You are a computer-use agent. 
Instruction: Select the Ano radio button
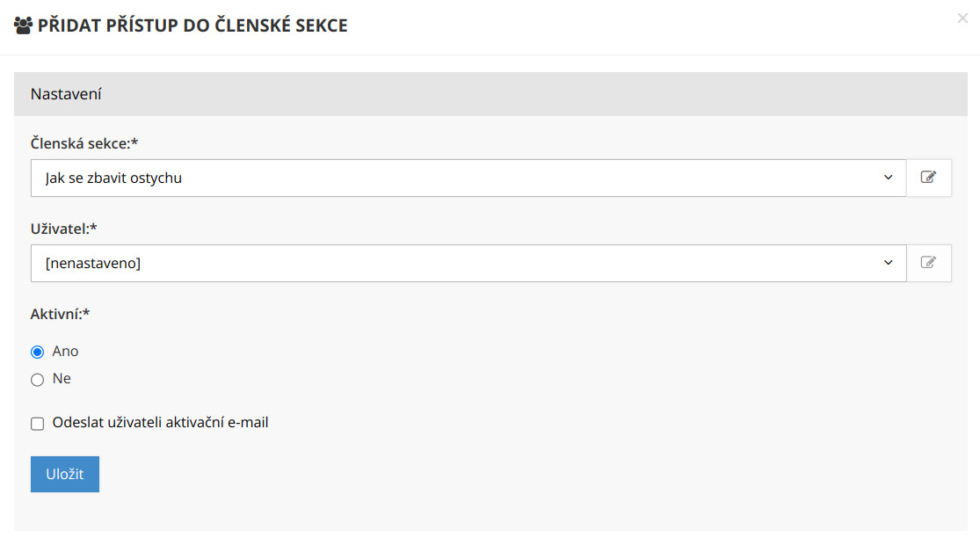[x=37, y=352]
